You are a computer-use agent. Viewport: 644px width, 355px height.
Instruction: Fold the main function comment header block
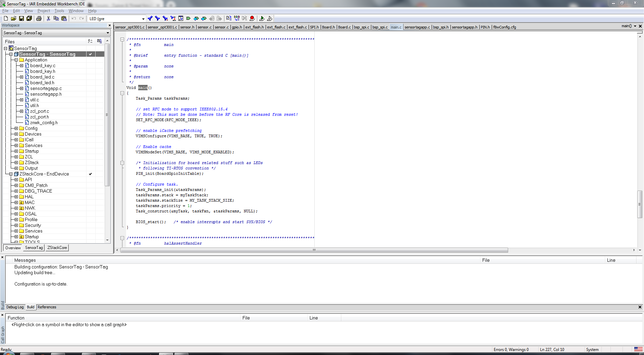122,39
